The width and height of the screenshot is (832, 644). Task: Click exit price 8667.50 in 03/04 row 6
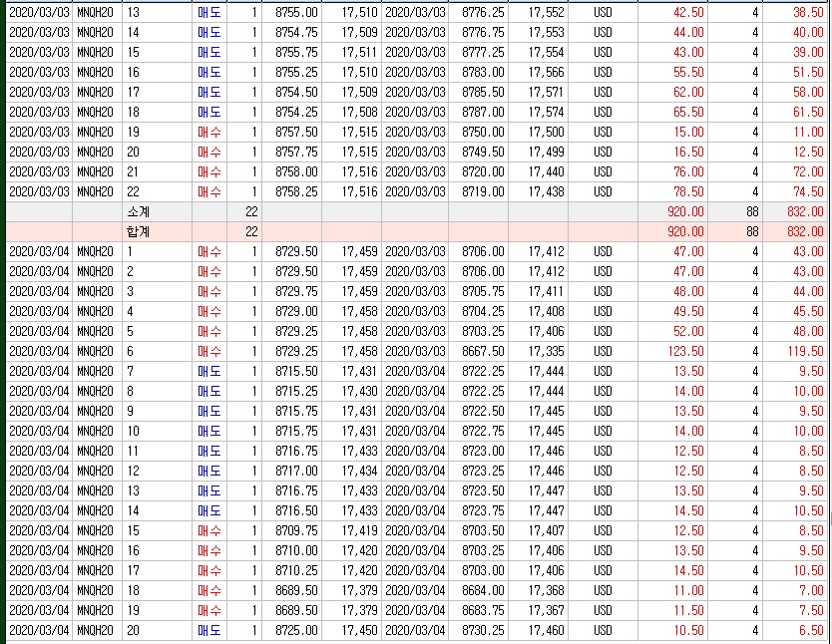pyautogui.click(x=483, y=352)
